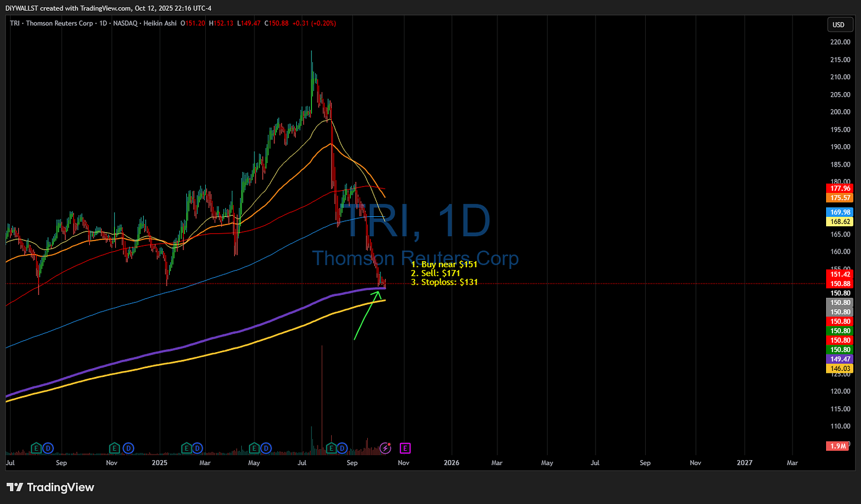
Task: Toggle the 177.96 red price label visibility
Action: 840,188
